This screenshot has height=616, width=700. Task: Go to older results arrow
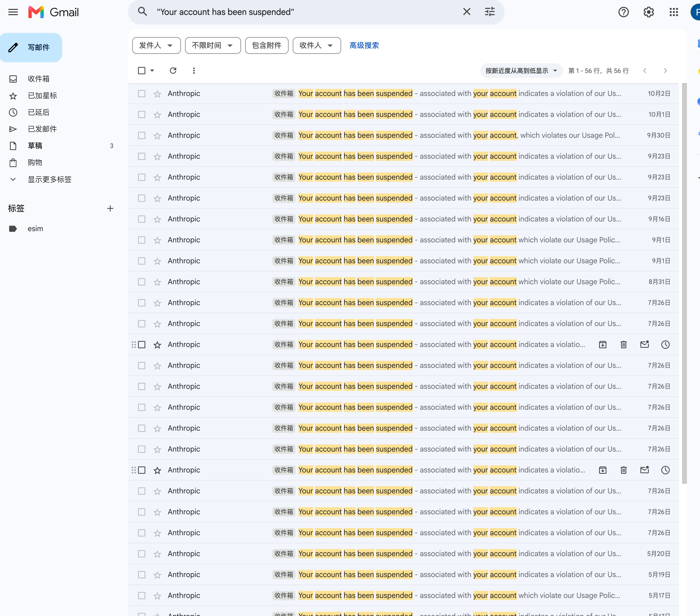click(x=665, y=71)
